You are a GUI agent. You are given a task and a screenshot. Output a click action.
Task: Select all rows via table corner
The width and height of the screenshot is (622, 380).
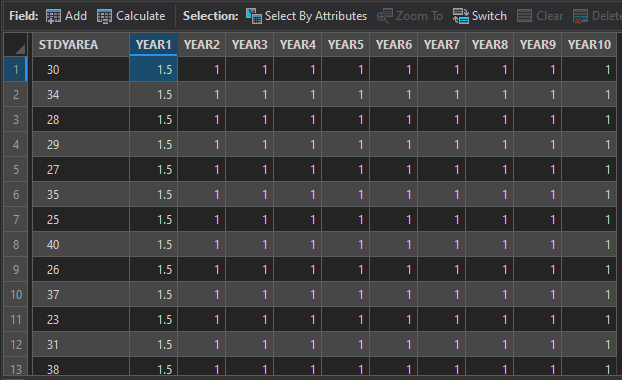[15, 45]
